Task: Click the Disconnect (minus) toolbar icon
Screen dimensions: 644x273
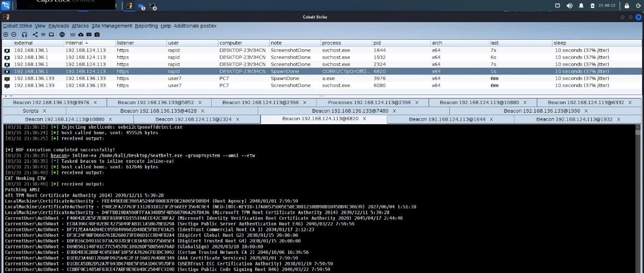Action: (x=14, y=35)
